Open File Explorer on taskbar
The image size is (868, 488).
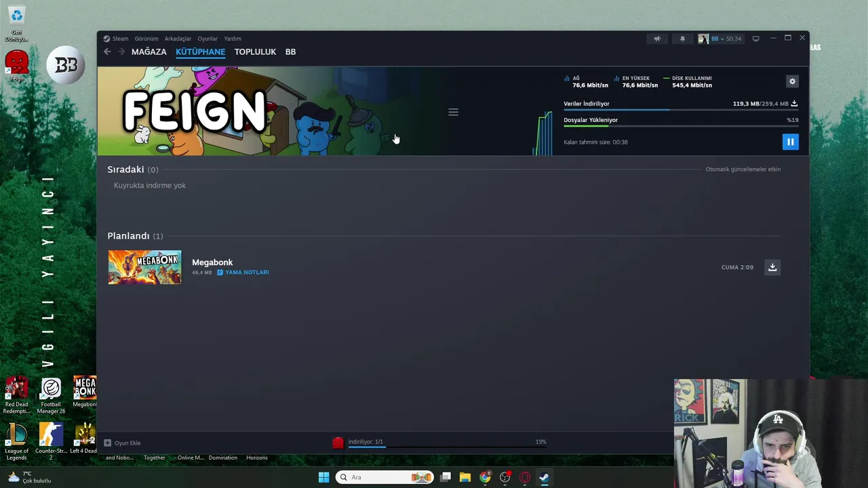(x=465, y=477)
